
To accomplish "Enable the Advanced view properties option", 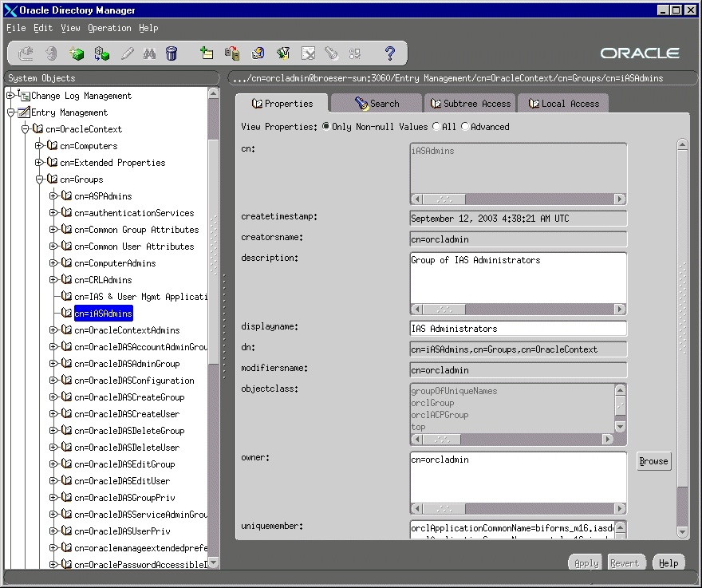I will tap(464, 126).
